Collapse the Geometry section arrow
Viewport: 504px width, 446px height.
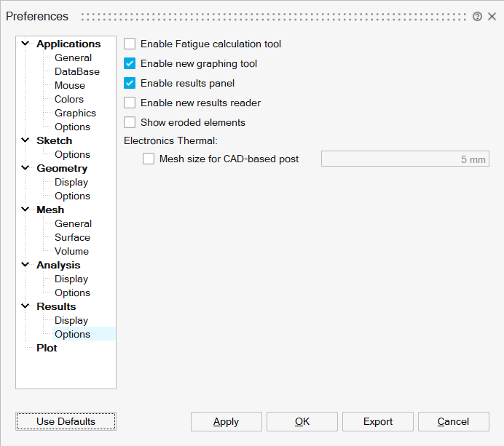click(x=25, y=168)
